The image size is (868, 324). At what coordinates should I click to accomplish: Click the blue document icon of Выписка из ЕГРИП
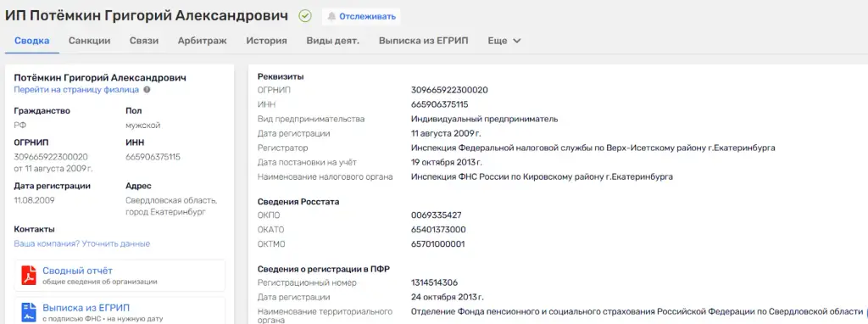[29, 312]
